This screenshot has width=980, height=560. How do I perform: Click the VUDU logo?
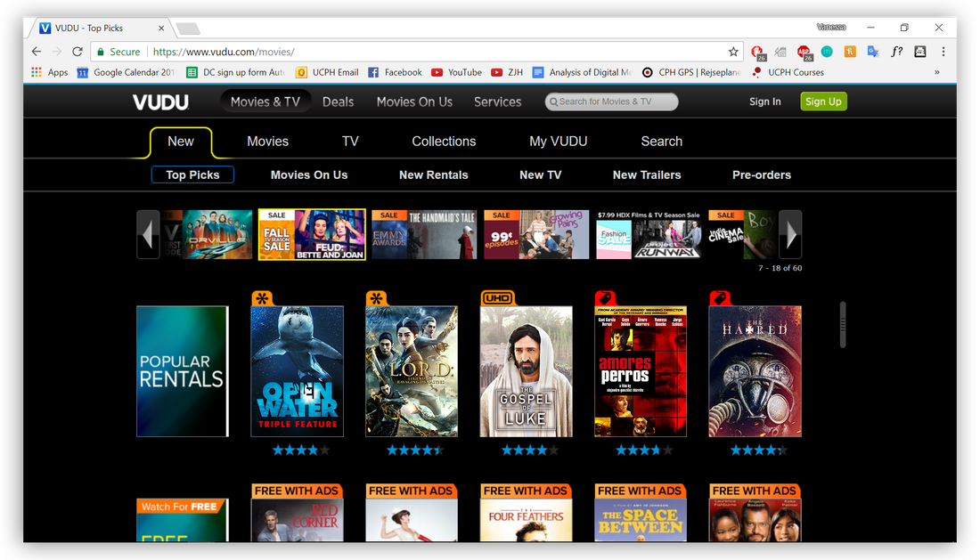pyautogui.click(x=160, y=101)
